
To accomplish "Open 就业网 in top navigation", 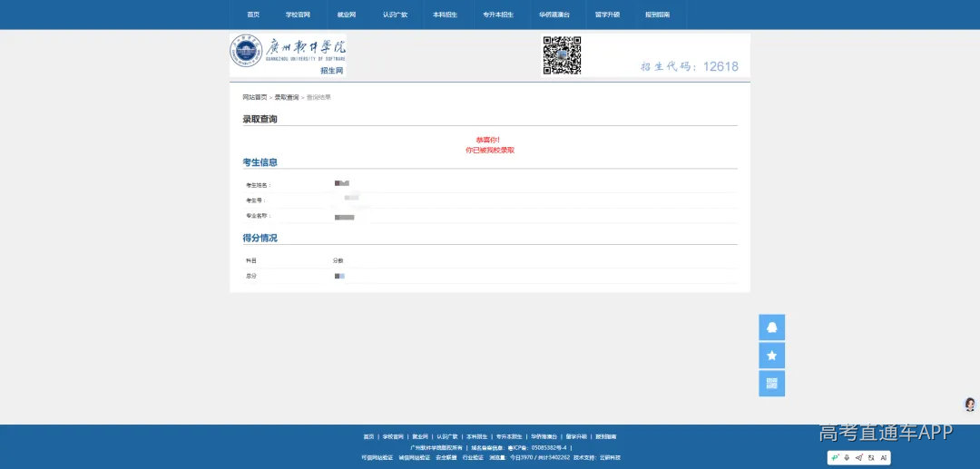I will point(347,15).
